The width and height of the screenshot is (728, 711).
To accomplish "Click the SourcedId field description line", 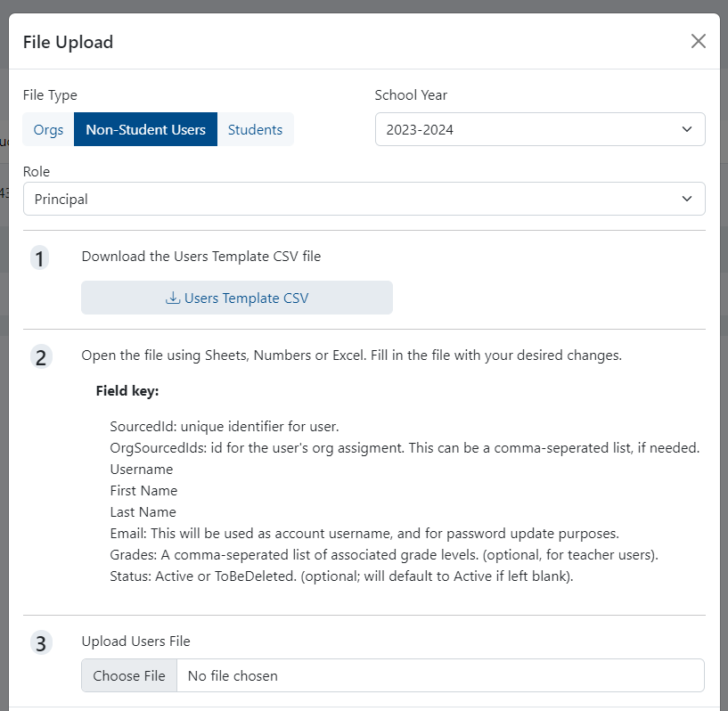I will click(225, 426).
